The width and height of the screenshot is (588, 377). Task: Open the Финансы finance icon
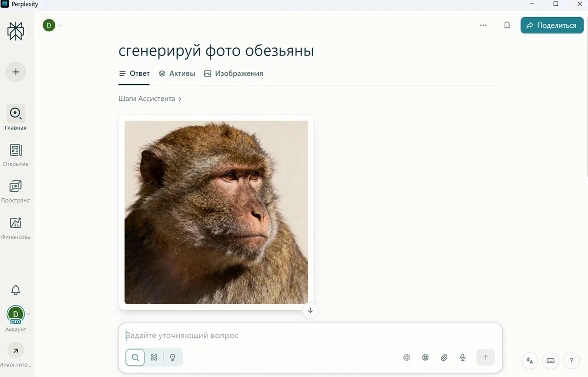point(16,223)
